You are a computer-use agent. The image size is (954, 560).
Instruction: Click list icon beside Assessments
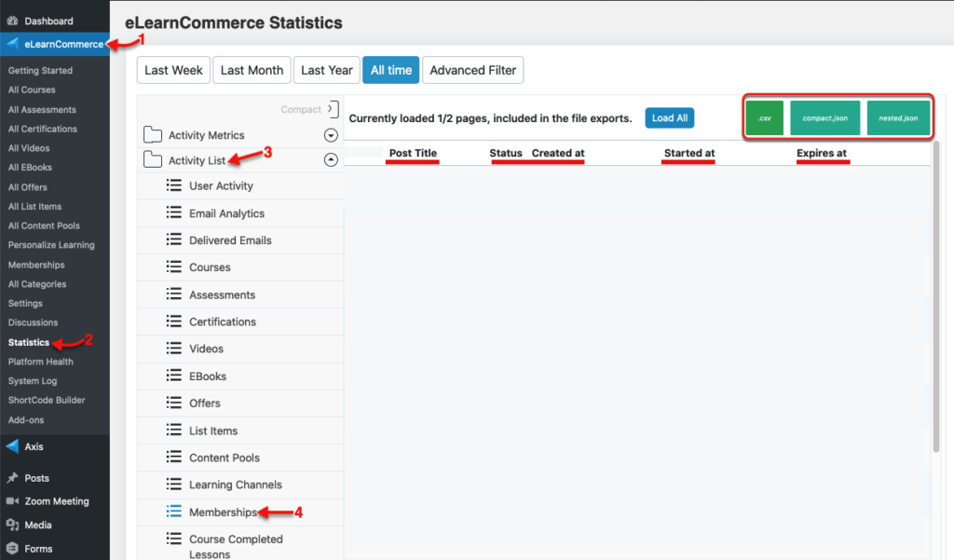pyautogui.click(x=174, y=294)
